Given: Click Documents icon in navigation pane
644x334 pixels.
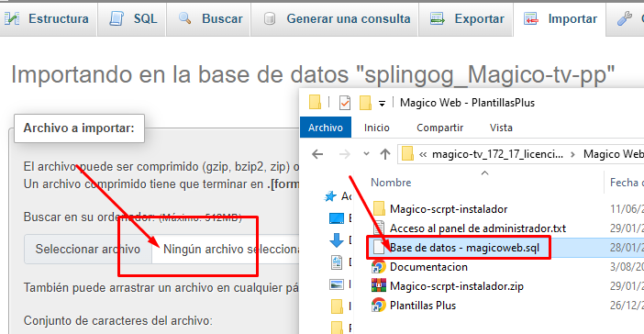Looking at the screenshot, I should click(x=337, y=262).
